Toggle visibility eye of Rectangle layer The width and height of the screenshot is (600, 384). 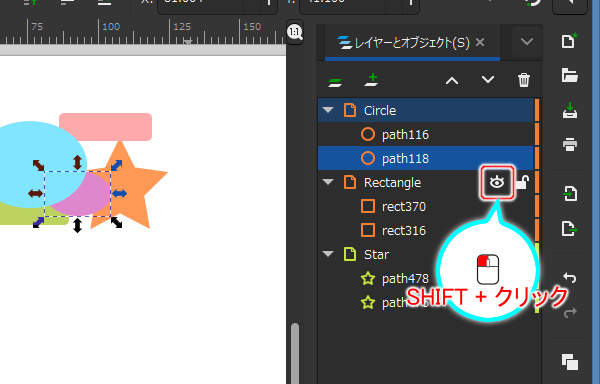(497, 182)
